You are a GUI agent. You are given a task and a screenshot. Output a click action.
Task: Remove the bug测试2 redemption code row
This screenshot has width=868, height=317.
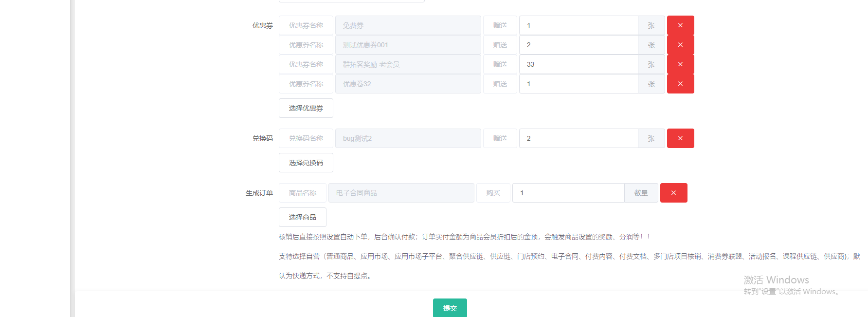680,138
